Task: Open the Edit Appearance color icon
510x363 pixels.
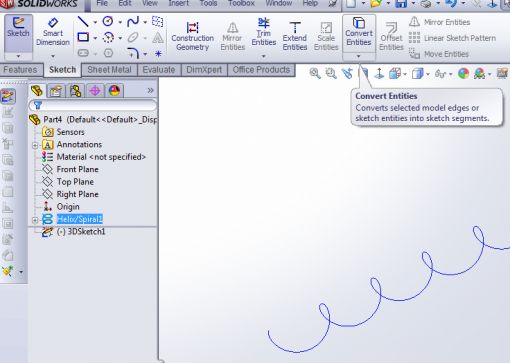Action: tap(463, 73)
